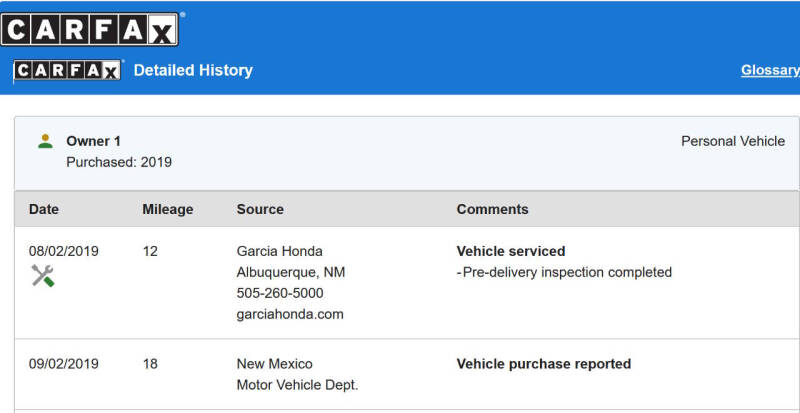Click the wrench service icon under 08/02/2019
The height and width of the screenshot is (413, 800).
pyautogui.click(x=43, y=276)
